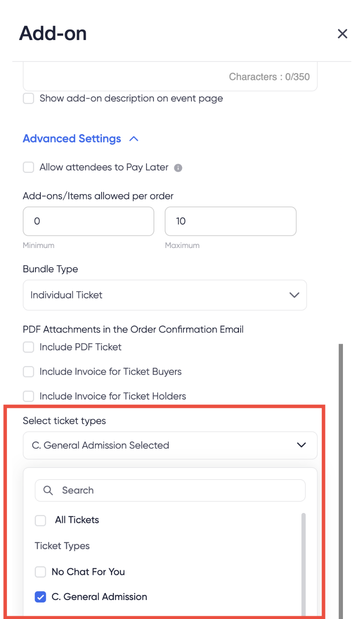This screenshot has height=619, width=364.
Task: Click the panel vertical scrollbar
Action: (341, 481)
